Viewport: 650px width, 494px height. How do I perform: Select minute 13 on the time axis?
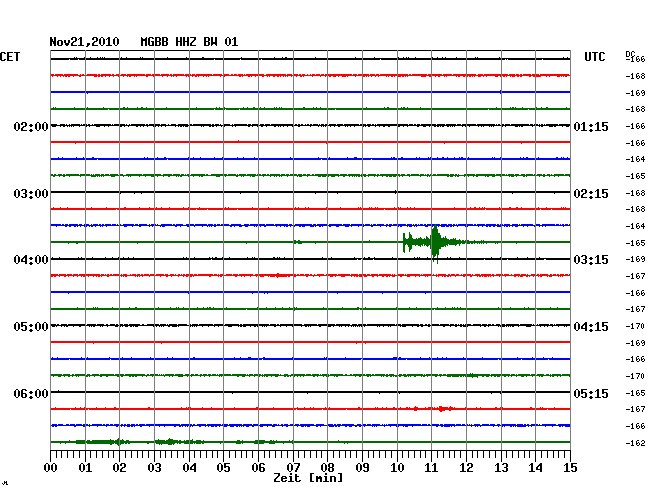pos(501,467)
